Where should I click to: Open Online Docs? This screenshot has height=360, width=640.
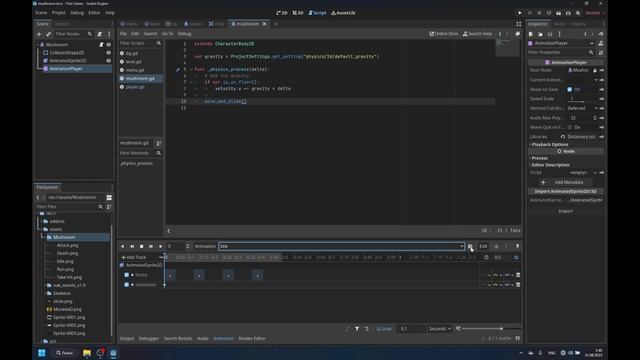tap(444, 34)
